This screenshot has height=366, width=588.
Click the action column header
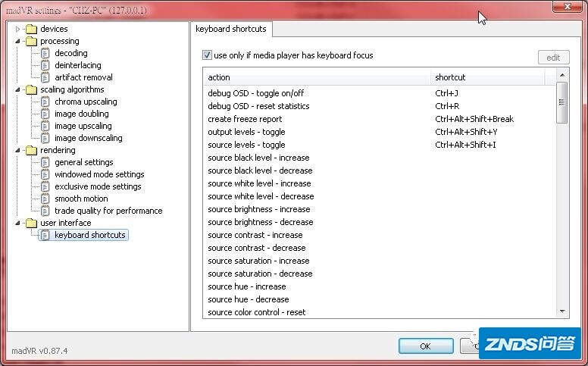click(x=317, y=77)
